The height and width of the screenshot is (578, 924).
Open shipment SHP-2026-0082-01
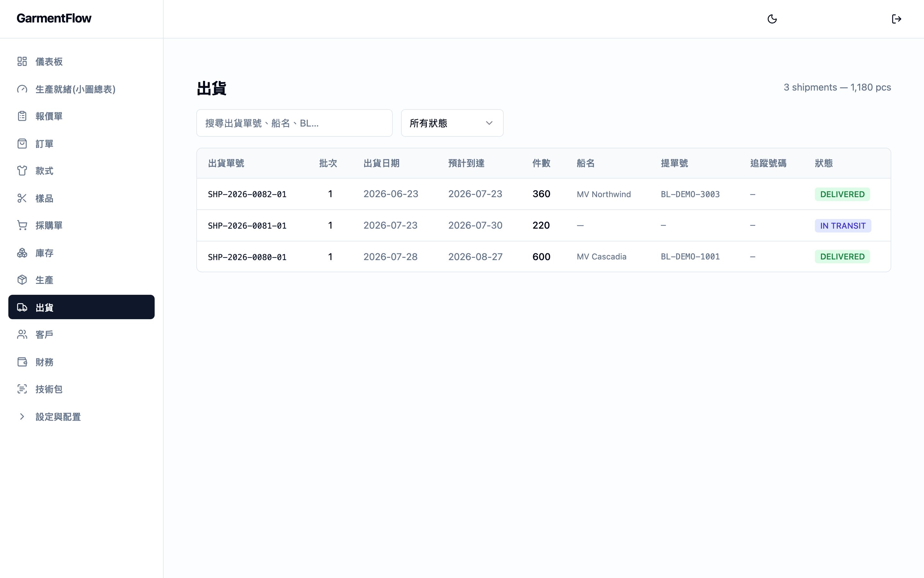tap(247, 194)
